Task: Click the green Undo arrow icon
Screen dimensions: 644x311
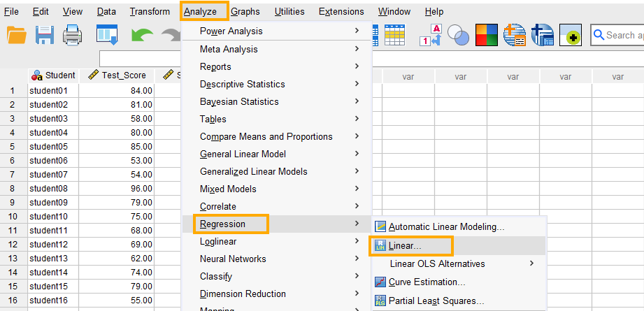Action: pos(142,35)
